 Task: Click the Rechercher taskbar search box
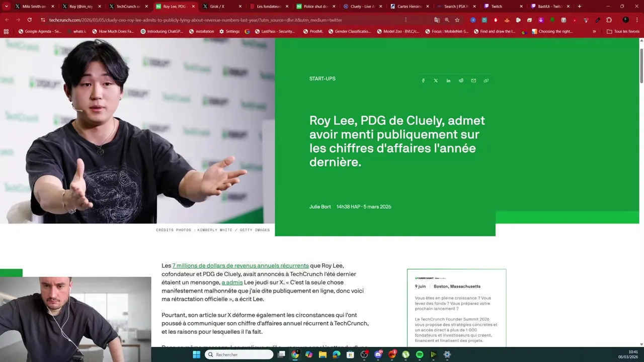coord(239,354)
